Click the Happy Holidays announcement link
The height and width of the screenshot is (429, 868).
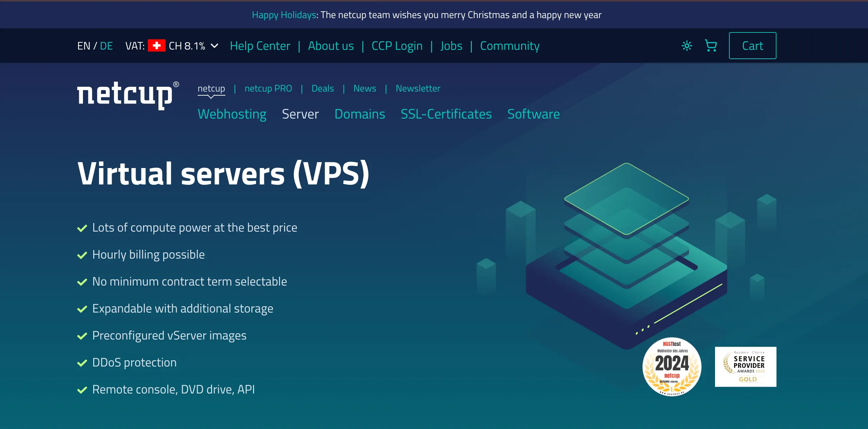[284, 15]
